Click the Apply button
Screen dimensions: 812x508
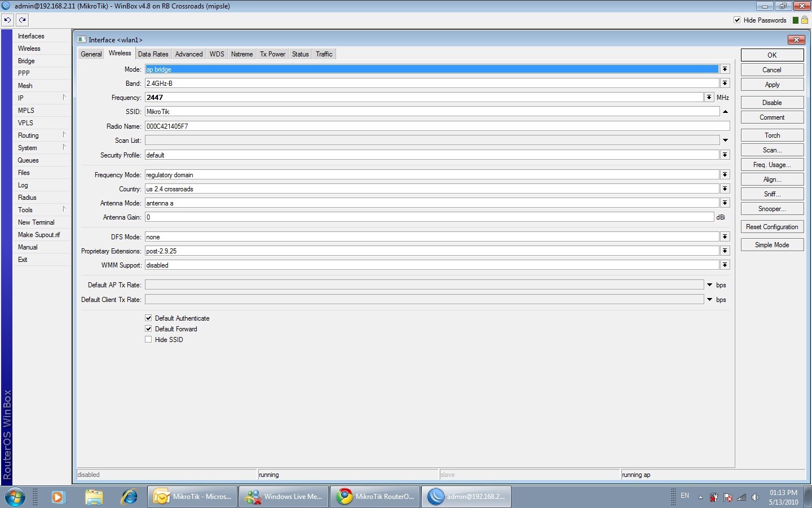772,85
